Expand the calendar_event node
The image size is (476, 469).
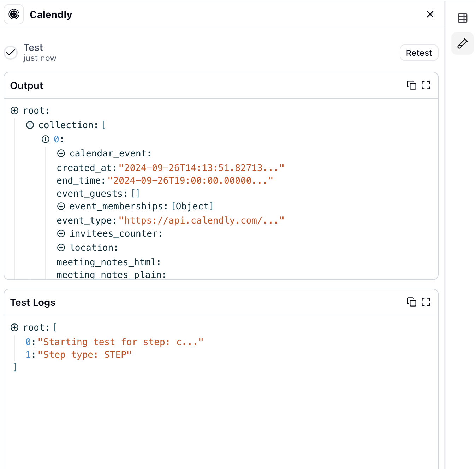coord(61,153)
